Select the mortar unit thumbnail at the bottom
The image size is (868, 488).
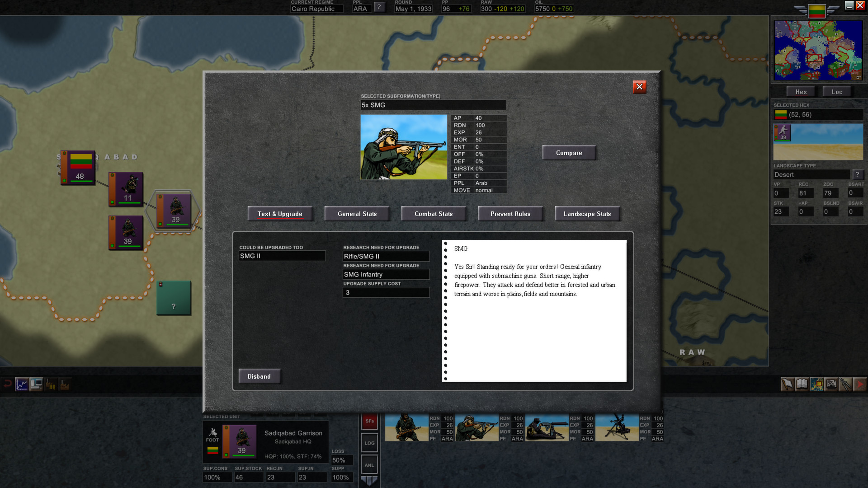617,427
